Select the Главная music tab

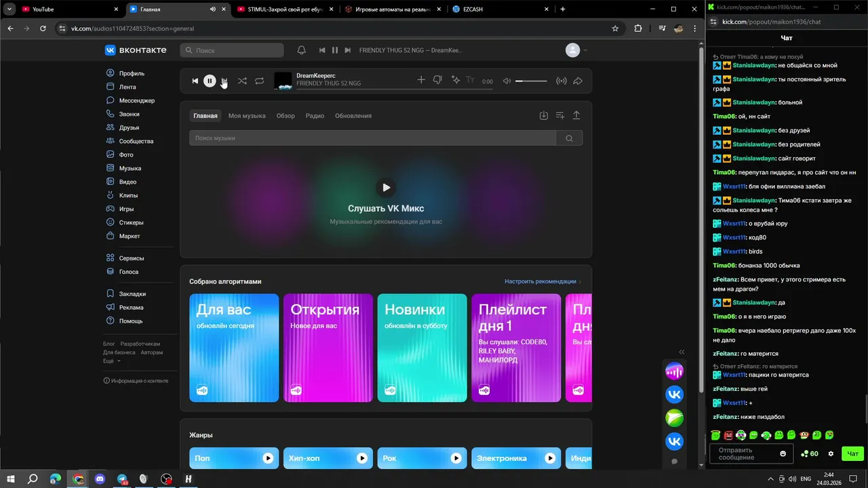205,116
